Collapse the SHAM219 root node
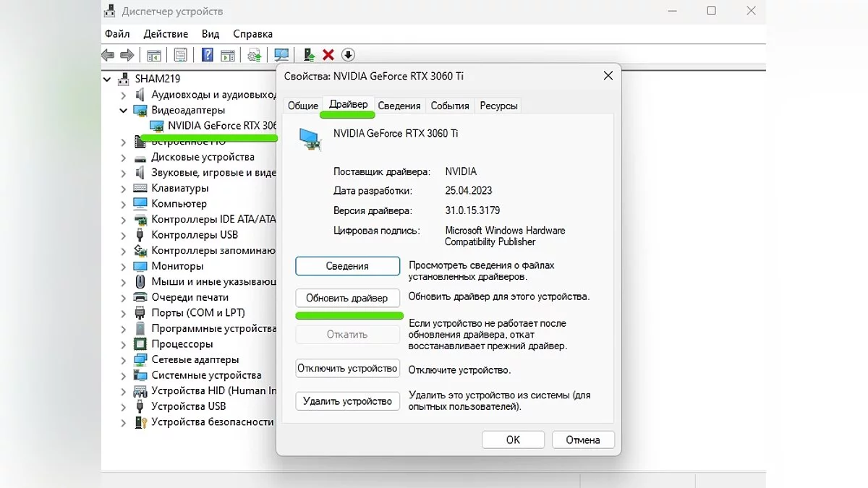868x488 pixels. point(108,79)
